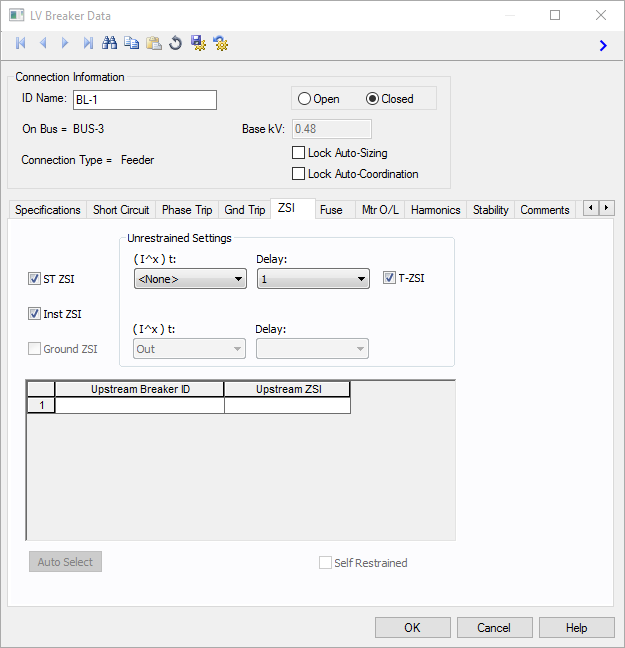The width and height of the screenshot is (625, 648).
Task: Maximize the LV Breaker Data window
Action: click(x=555, y=15)
